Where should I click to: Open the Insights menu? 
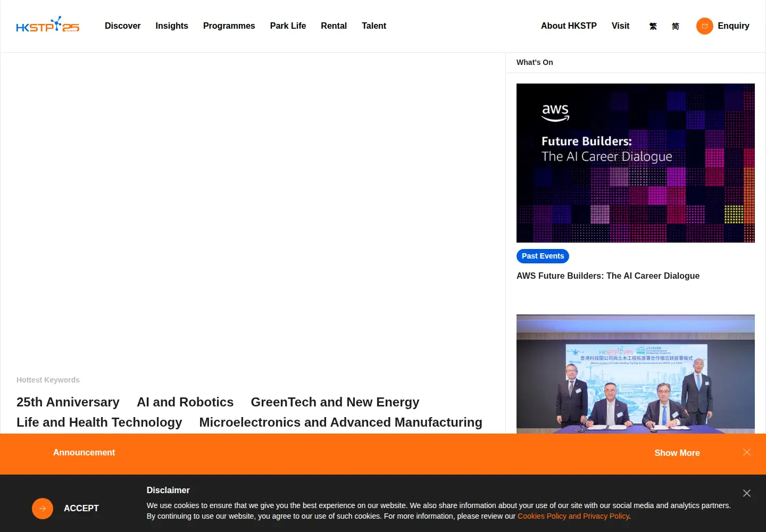pos(172,26)
